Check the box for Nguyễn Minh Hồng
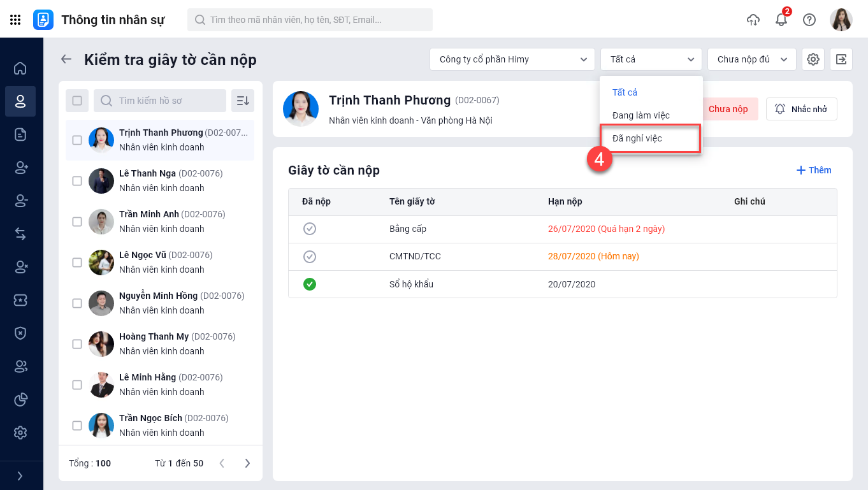Image resolution: width=868 pixels, height=490 pixels. click(77, 303)
